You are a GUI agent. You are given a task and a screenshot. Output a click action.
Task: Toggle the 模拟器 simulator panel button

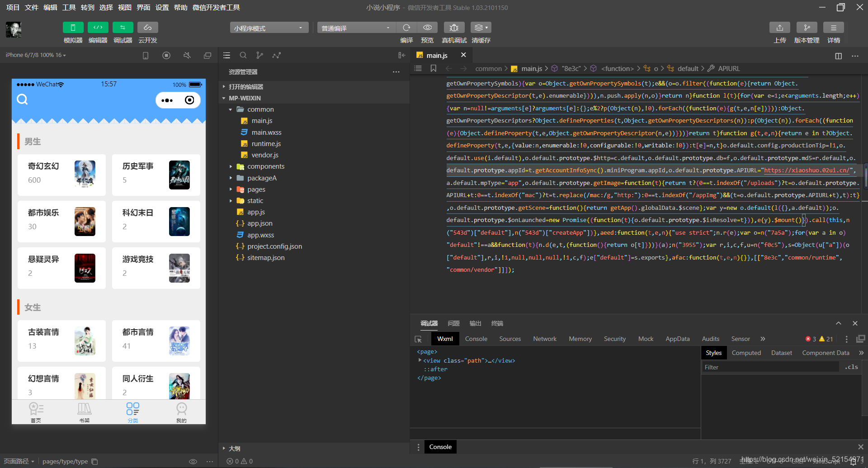coord(73,28)
